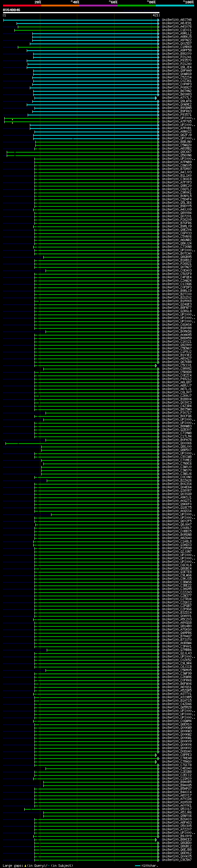
Task: Select hit UniRef100_P21241
Action: coord(177,57)
